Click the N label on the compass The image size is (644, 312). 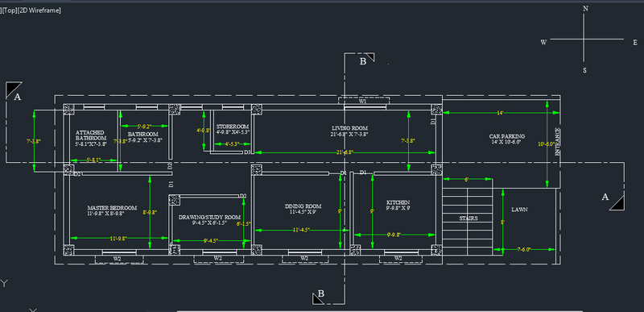point(586,9)
